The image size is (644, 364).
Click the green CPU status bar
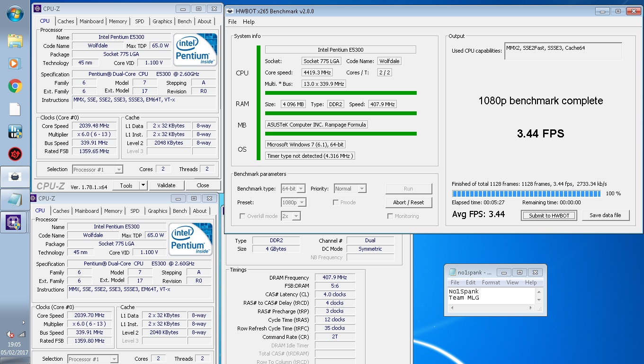(x=259, y=103)
